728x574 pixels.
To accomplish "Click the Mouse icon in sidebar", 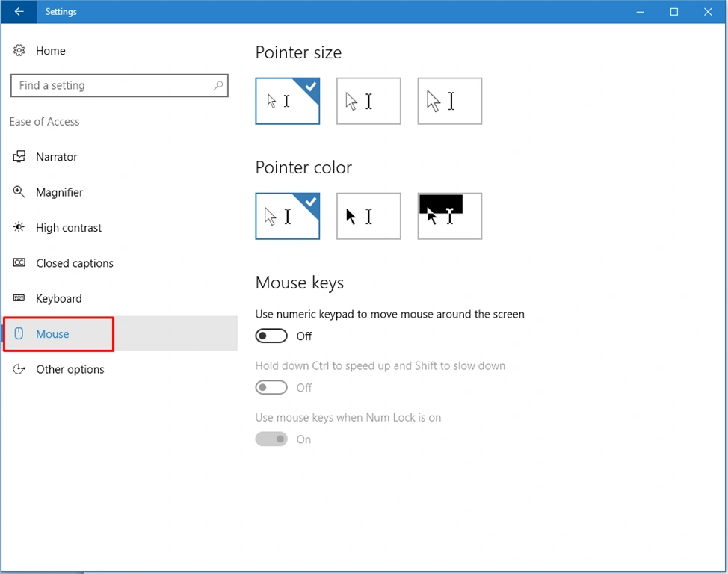I will (19, 333).
